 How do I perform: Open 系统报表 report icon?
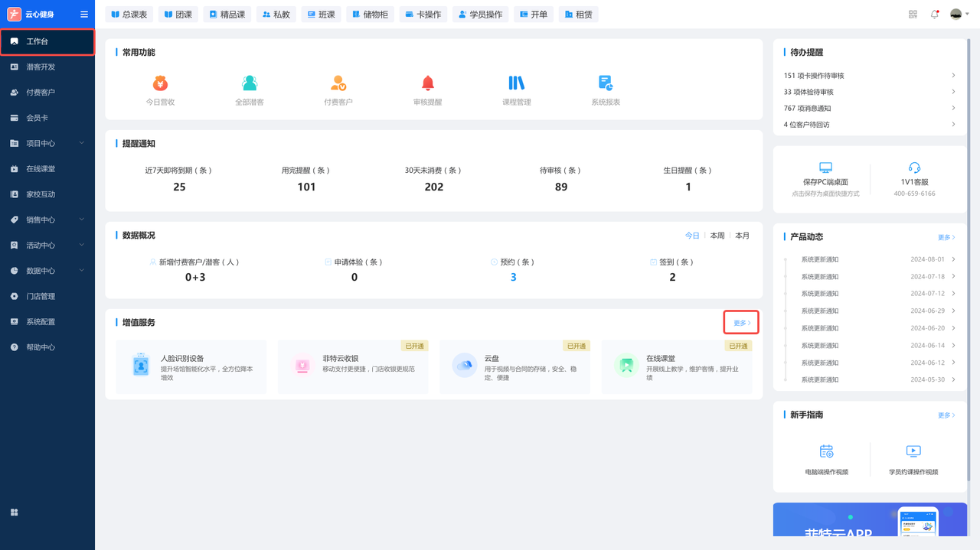tap(606, 83)
